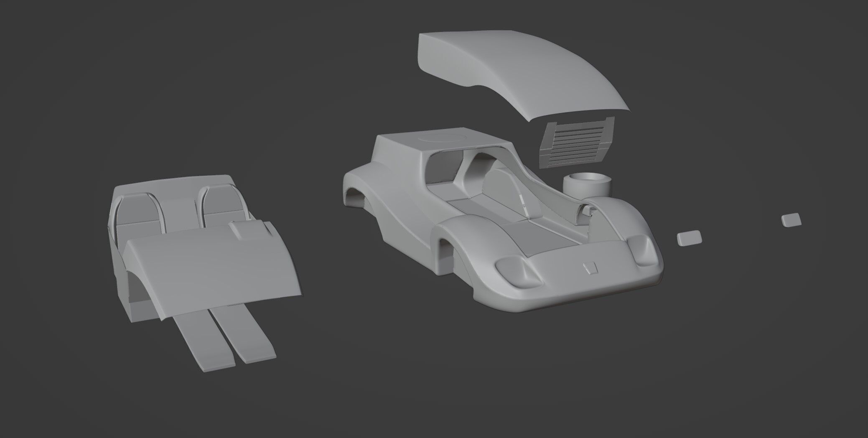
Task: Click the circular mark on the car roof
Action: pyautogui.click(x=443, y=137)
